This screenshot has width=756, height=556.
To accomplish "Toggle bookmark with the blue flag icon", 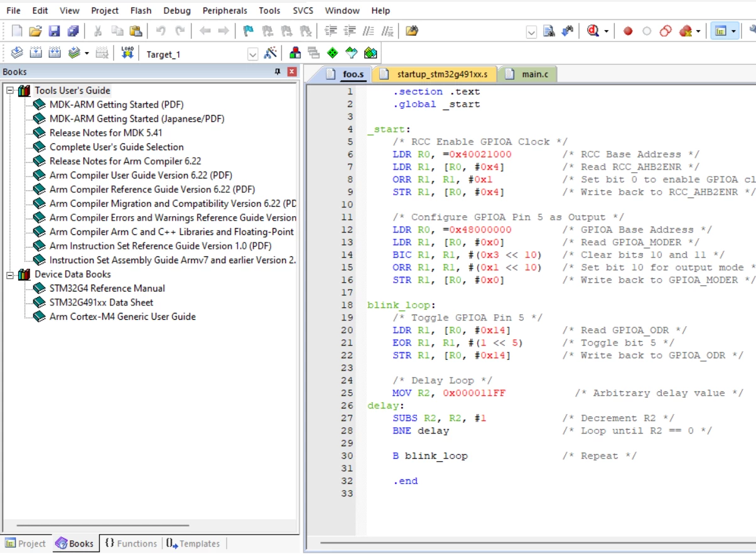I will pos(248,31).
